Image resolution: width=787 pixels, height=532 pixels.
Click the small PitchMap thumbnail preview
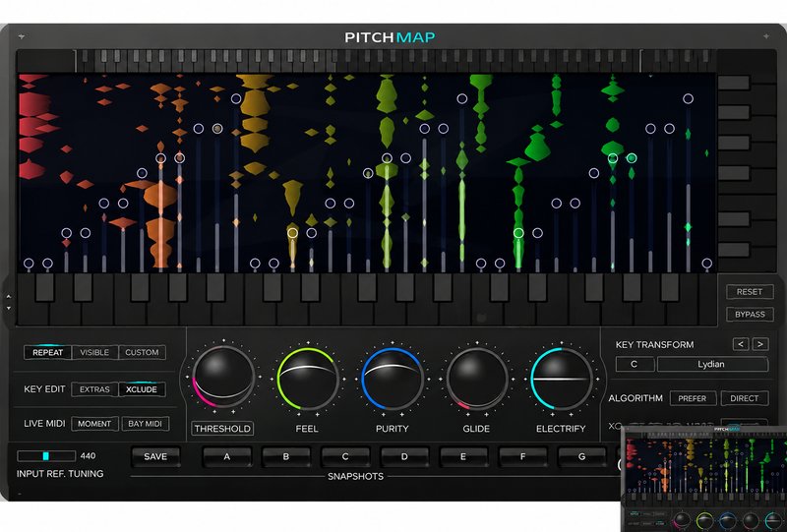(x=703, y=479)
